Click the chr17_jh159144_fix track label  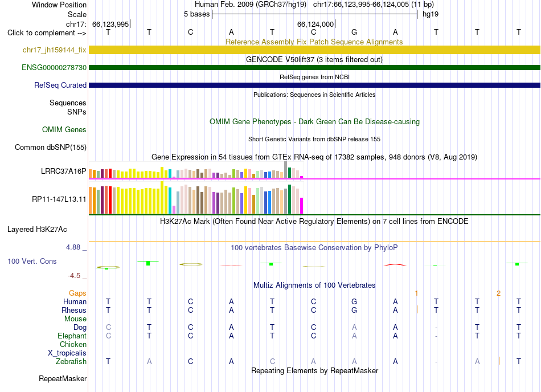[x=54, y=50]
